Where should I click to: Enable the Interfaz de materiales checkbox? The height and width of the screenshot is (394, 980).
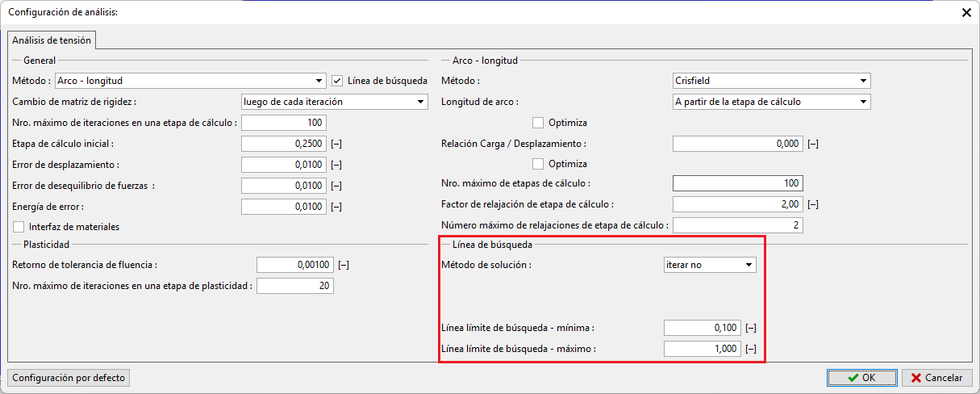(19, 227)
